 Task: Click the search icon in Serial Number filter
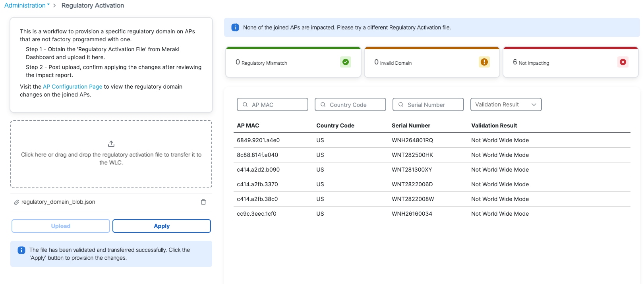[401, 104]
